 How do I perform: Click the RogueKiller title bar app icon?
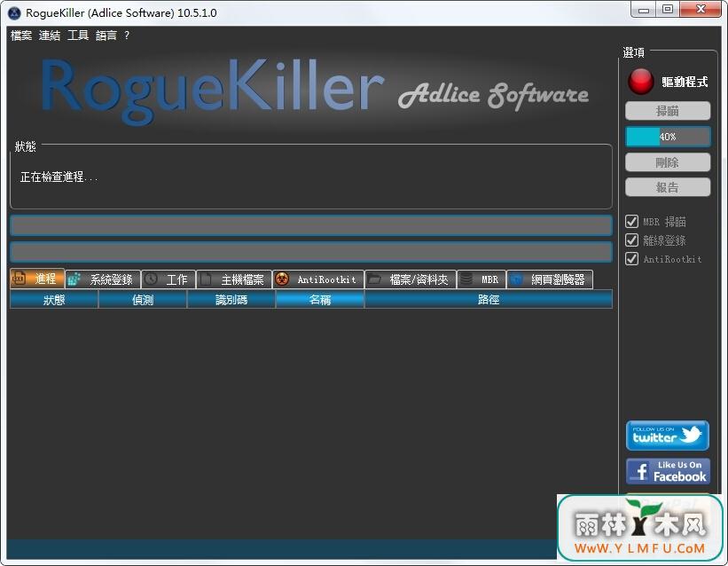point(14,12)
